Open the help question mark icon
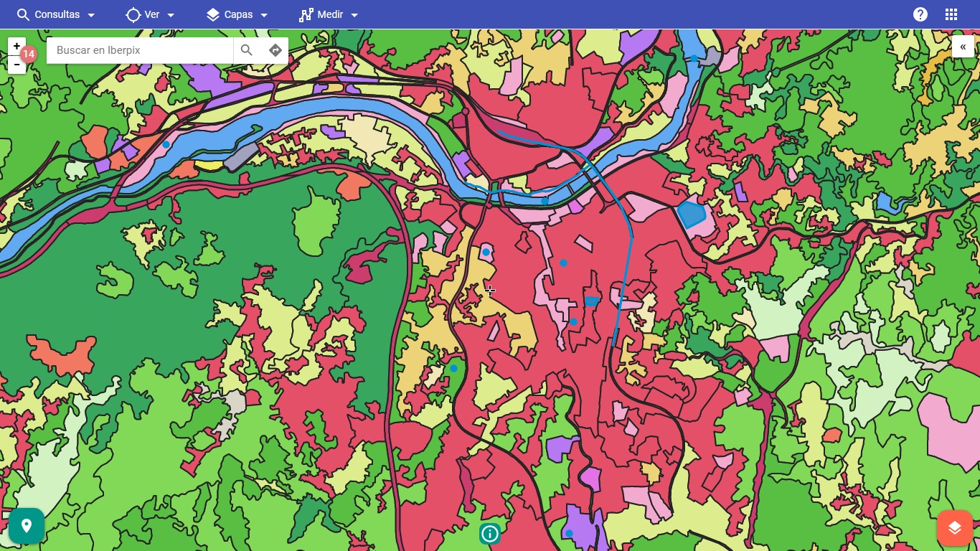Image resolution: width=980 pixels, height=551 pixels. pyautogui.click(x=920, y=14)
